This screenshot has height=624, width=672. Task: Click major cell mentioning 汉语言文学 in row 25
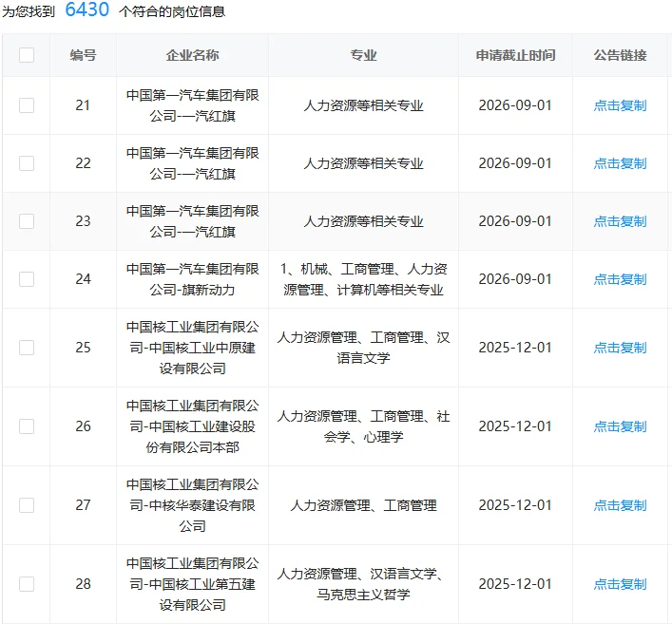[363, 348]
